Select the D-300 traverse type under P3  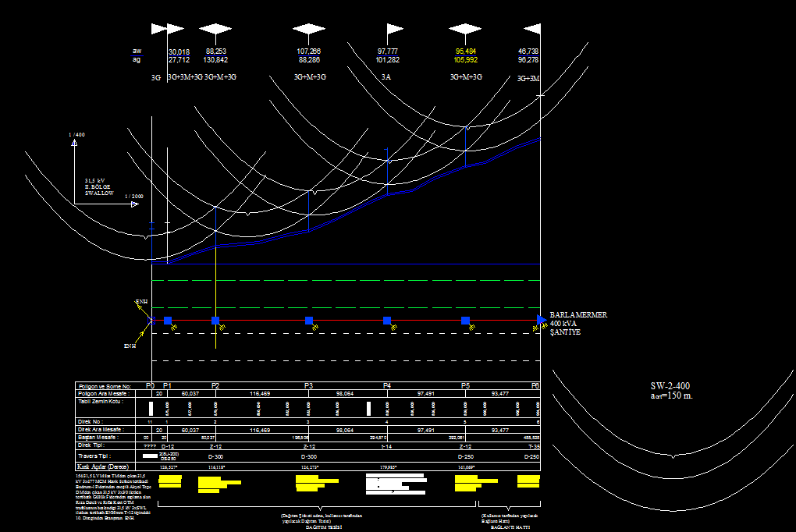point(309,456)
